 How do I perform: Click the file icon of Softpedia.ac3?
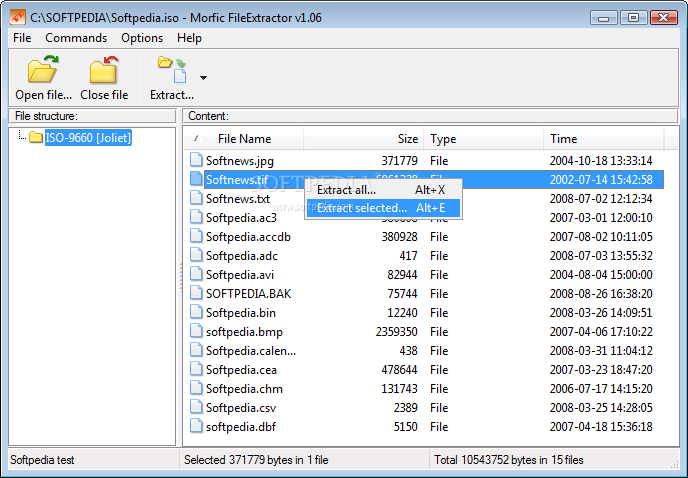[x=196, y=217]
